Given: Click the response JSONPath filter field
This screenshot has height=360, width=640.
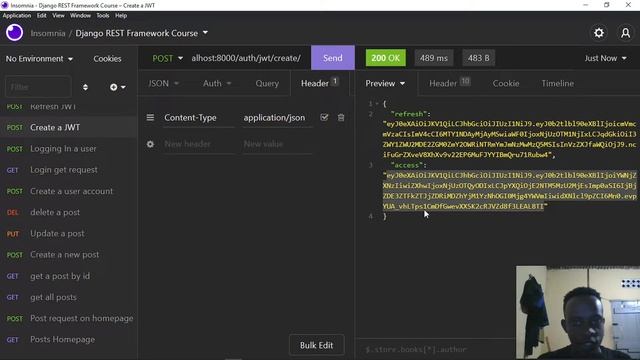Looking at the screenshot, I should pos(435,349).
